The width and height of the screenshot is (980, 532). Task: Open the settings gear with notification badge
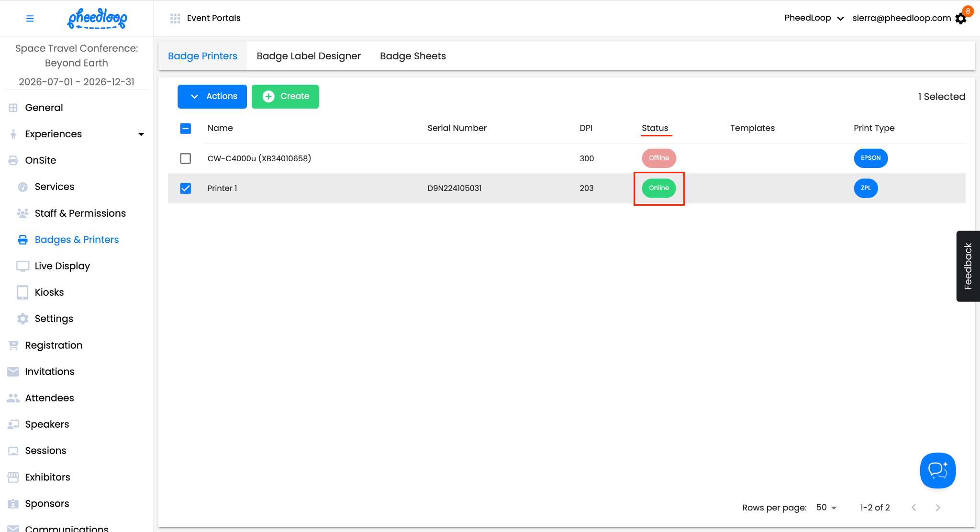click(x=961, y=18)
